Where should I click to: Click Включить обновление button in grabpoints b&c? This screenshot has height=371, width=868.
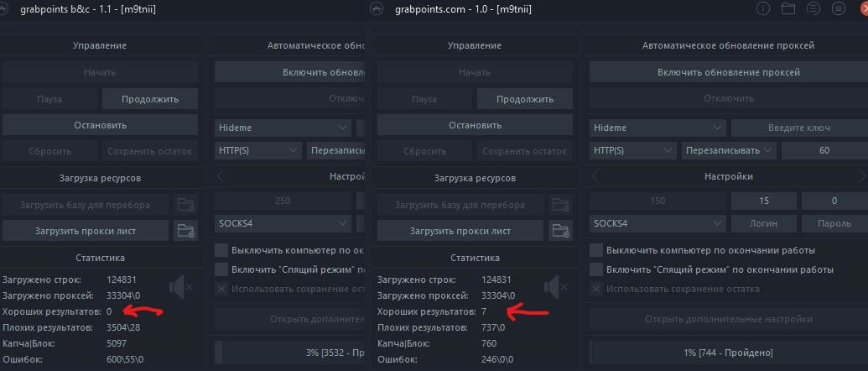pyautogui.click(x=290, y=72)
